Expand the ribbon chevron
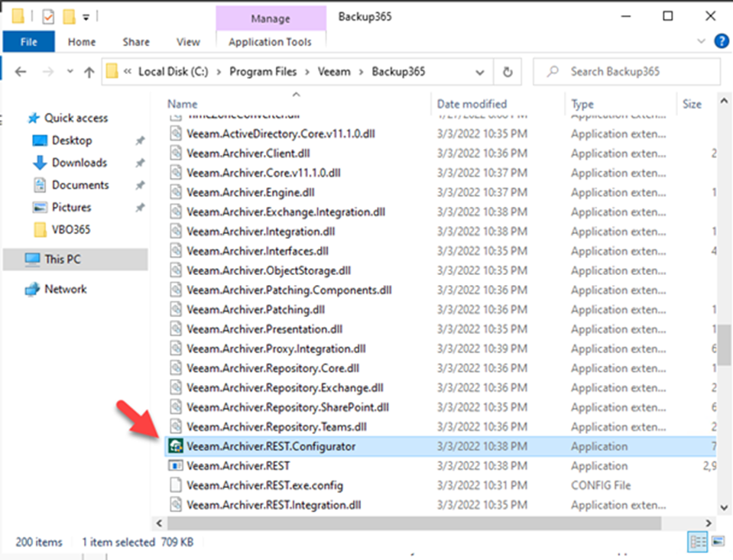This screenshot has width=733, height=560. pos(701,41)
